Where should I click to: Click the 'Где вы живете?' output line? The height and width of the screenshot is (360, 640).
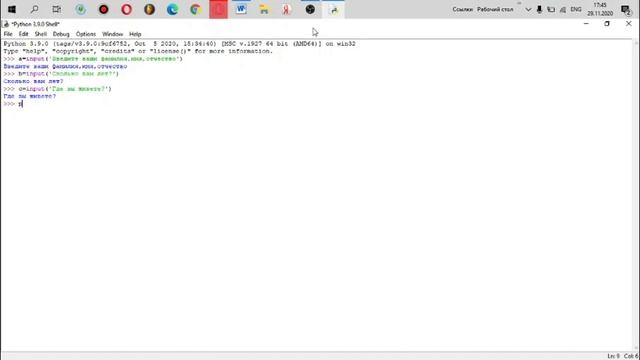[x=30, y=96]
